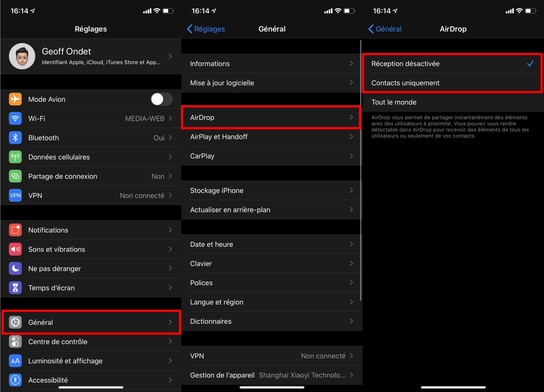Select Réception désactivée option
Screen dimensions: 544x392
(x=453, y=64)
